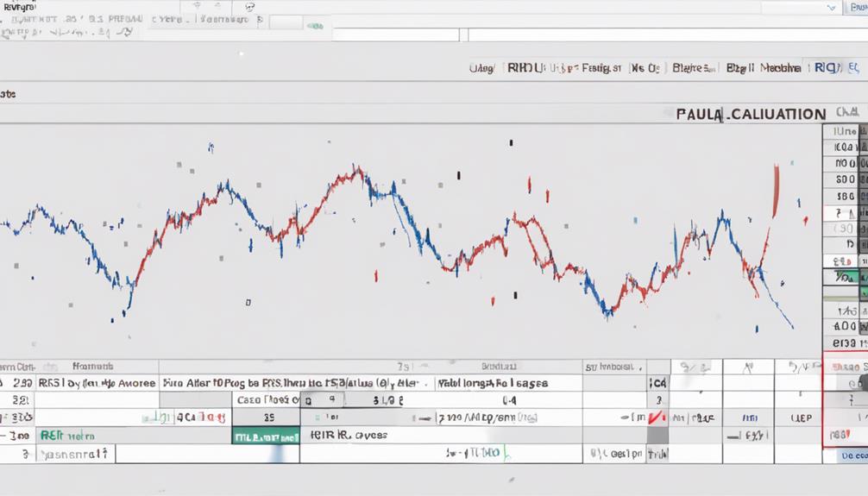Select the green 'REIt' row text
Screen dimensions: 868x496
coord(67,436)
